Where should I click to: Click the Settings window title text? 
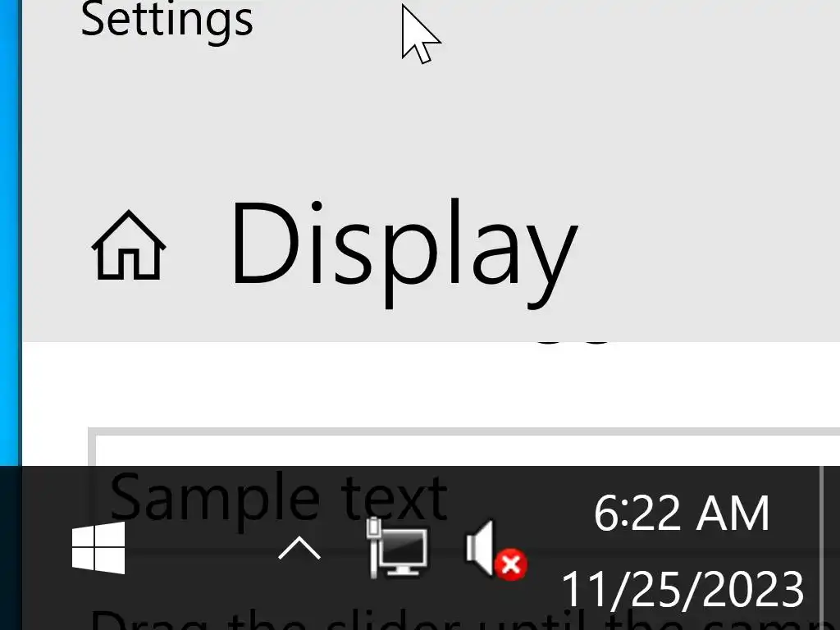(x=167, y=21)
